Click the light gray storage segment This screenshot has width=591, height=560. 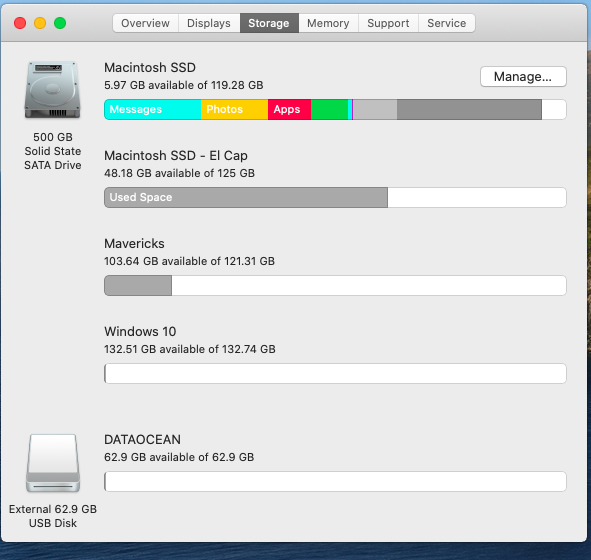click(x=375, y=109)
